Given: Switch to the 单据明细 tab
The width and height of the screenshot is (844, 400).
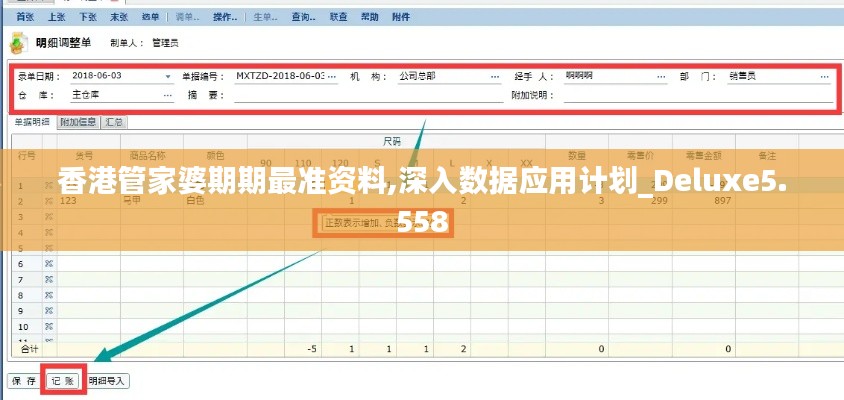Looking at the screenshot, I should pos(33,122).
